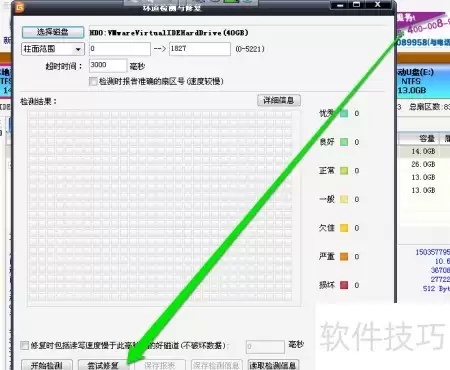Click 容量 column header in background window

420,138
